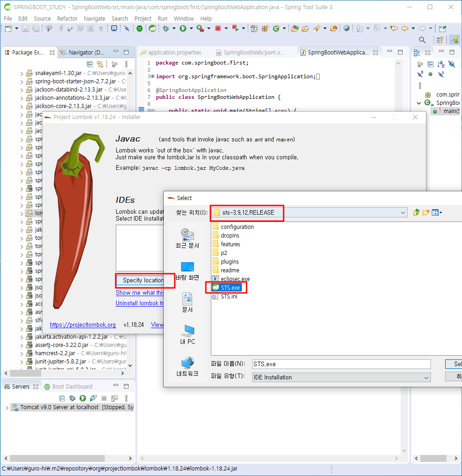The width and height of the screenshot is (462, 476).
Task: Expand snakeyaml-1.30.jar tree node
Action: tap(21, 74)
